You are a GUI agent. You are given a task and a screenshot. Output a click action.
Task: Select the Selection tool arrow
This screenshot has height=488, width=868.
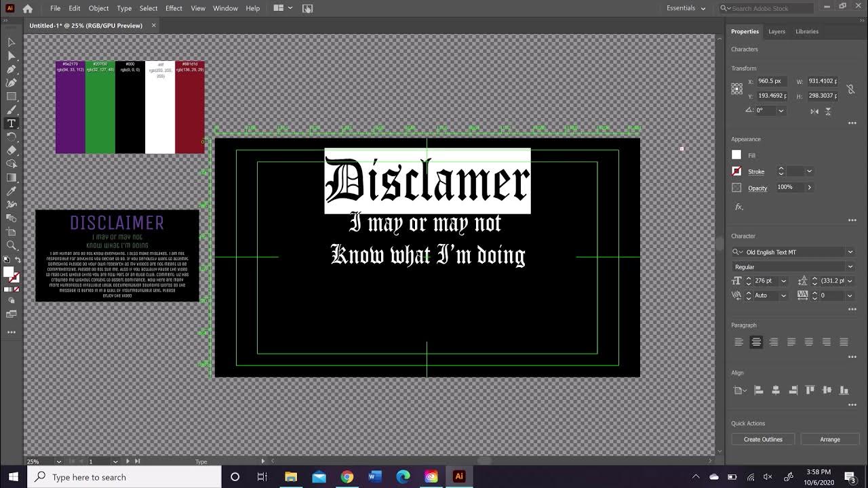tap(12, 42)
